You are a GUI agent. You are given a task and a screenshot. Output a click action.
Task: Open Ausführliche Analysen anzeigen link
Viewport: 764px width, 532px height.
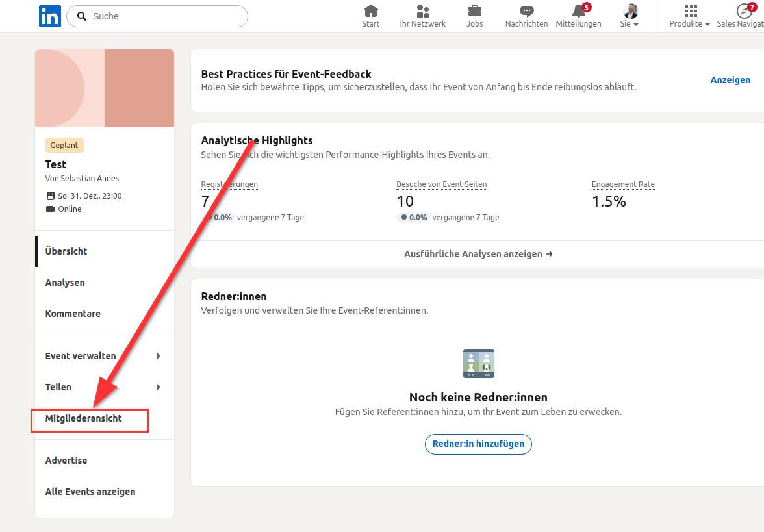click(x=478, y=254)
